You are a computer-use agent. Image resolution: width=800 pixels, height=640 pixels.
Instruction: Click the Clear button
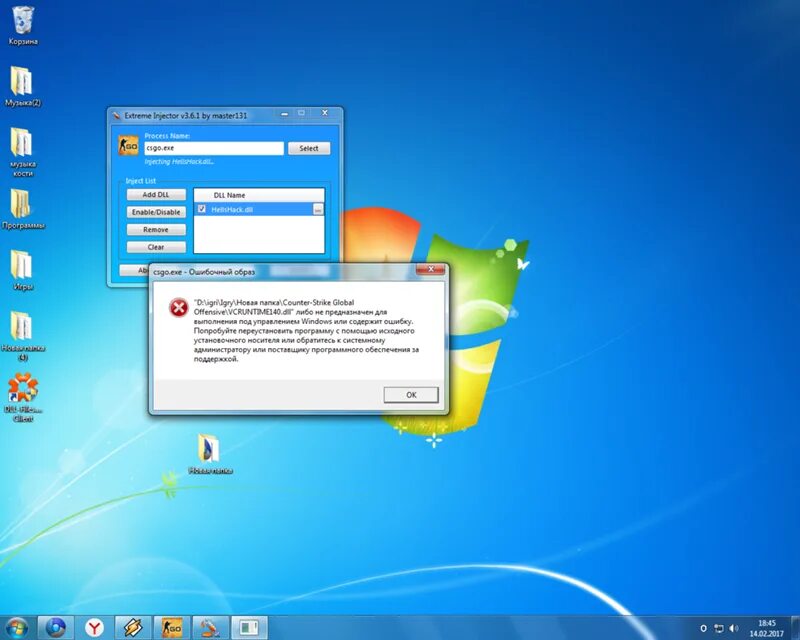click(x=156, y=247)
